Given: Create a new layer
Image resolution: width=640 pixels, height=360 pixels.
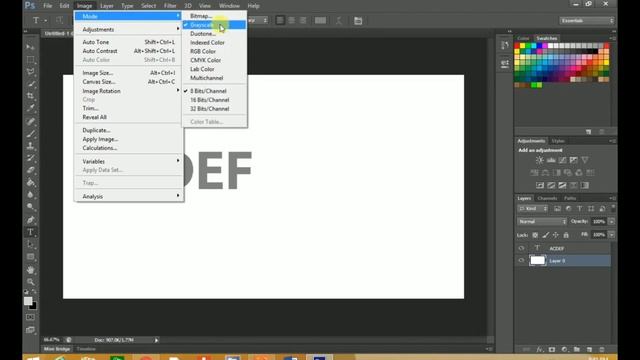Looking at the screenshot, I should [589, 349].
